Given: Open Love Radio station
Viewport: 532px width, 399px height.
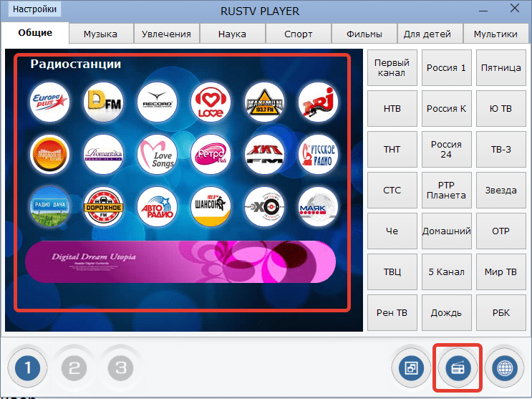Looking at the screenshot, I should pos(211,102).
